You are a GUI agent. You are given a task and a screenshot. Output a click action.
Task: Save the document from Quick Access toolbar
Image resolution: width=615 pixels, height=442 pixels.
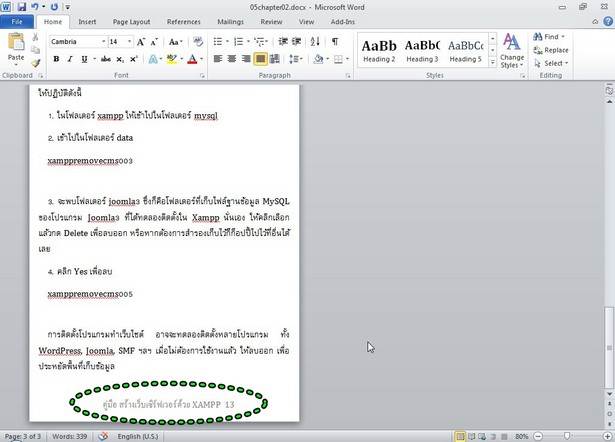(x=21, y=7)
